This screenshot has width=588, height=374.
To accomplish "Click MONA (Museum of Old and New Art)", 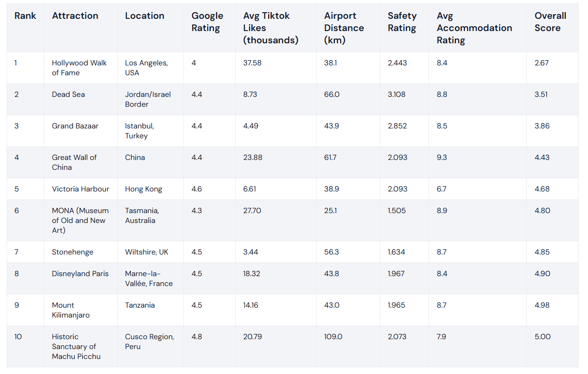I will 80,220.
